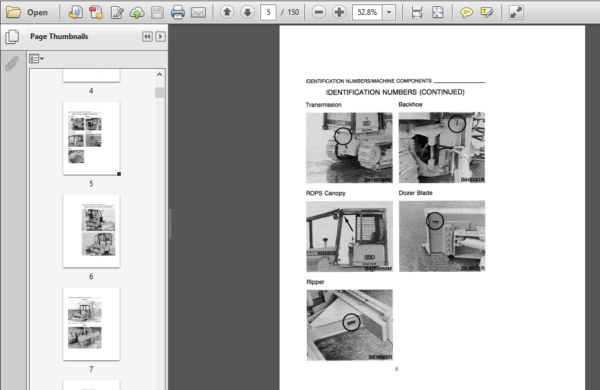Open the Attachments paperclip panel
Screen dimensions: 600x390
click(x=12, y=63)
